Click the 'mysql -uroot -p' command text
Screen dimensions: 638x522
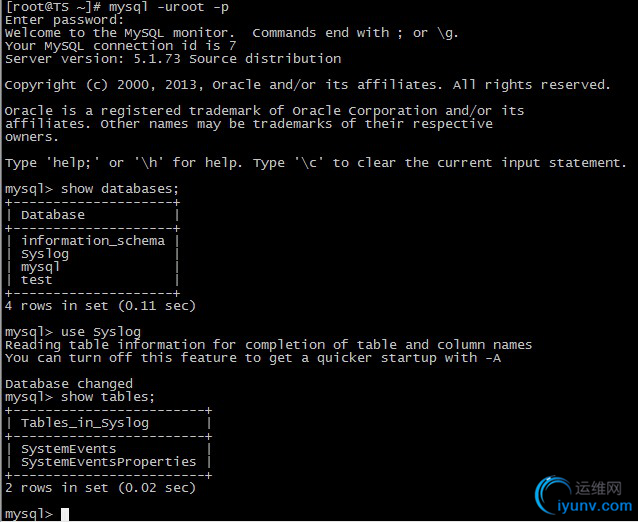pyautogui.click(x=168, y=7)
